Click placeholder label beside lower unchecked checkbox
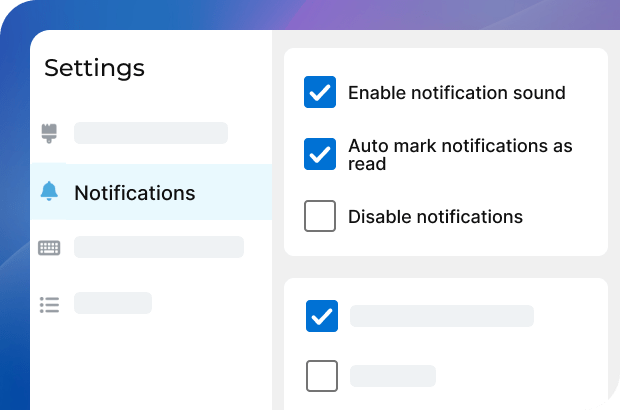Screen dimensions: 620x410 point(392,376)
